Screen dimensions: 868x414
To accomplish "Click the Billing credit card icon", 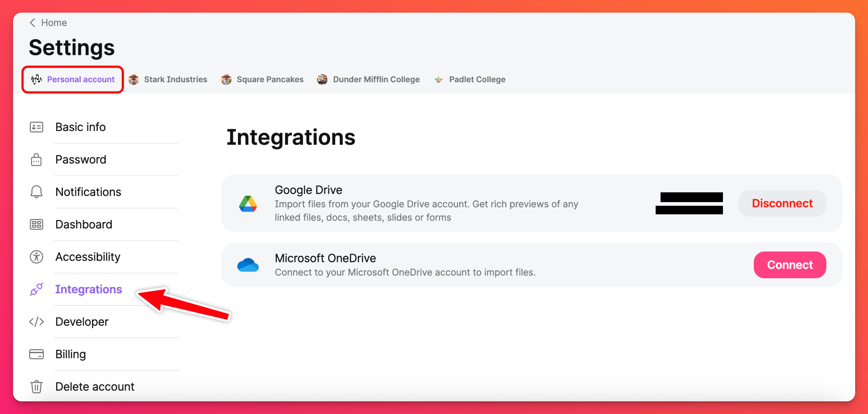I will (x=36, y=354).
